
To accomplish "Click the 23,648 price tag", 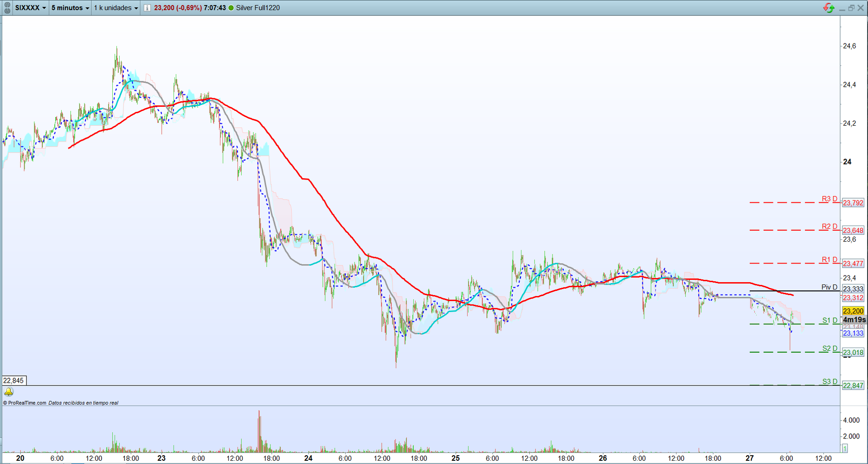I will (853, 230).
